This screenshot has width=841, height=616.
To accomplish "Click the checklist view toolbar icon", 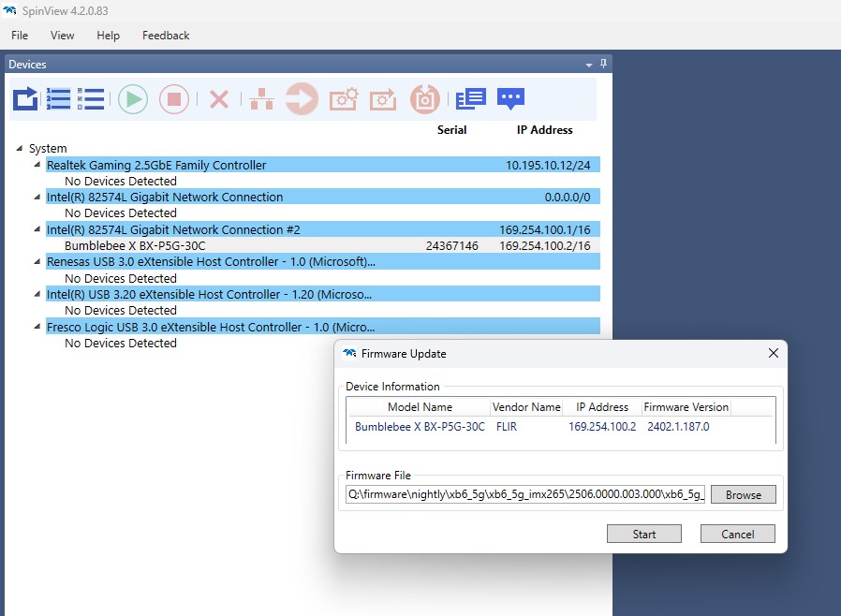I will pos(91,98).
